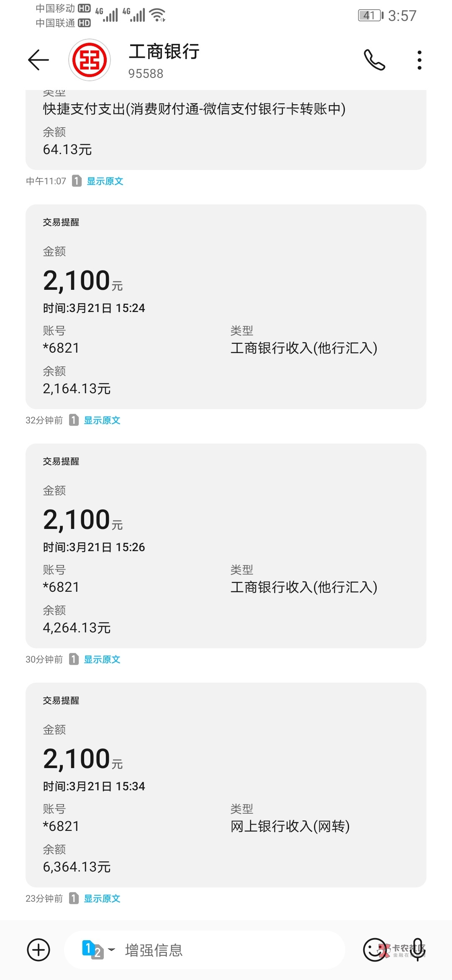Tap the plus attachment icon
452x980 pixels.
39,950
